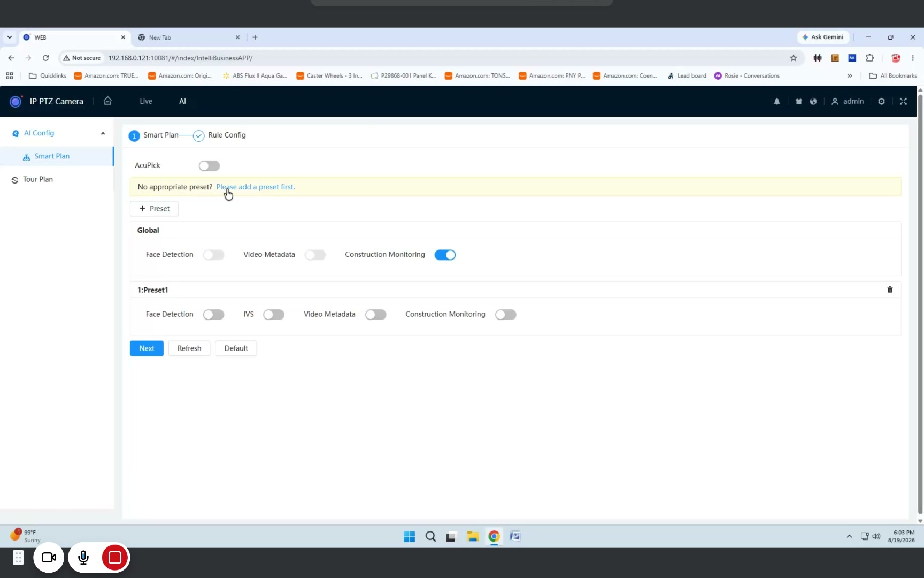
Task: Expand the system tray hidden icons
Action: (x=849, y=536)
